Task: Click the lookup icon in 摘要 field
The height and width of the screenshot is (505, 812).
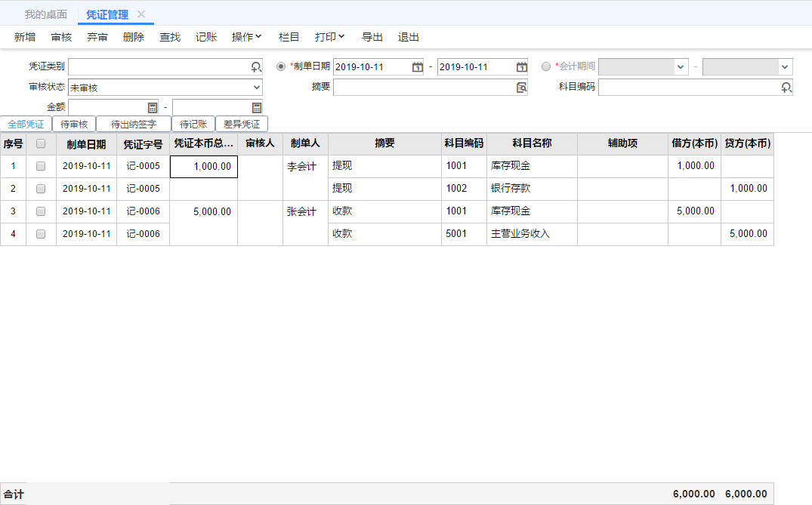Action: 521,88
